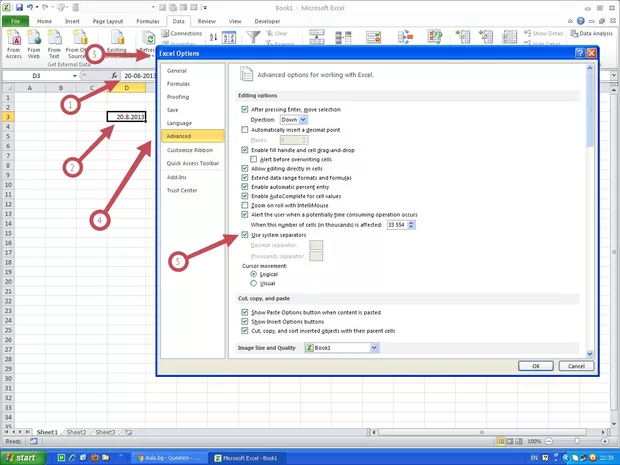Viewport: 620px width, 465px height.
Task: Click the Firefox icon in the taskbar quick launch
Action: pos(95,458)
